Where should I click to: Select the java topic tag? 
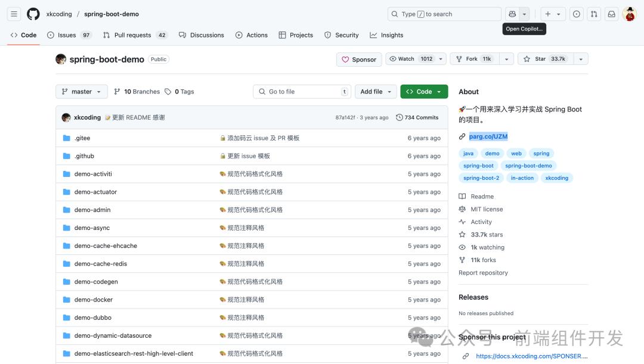pyautogui.click(x=468, y=154)
